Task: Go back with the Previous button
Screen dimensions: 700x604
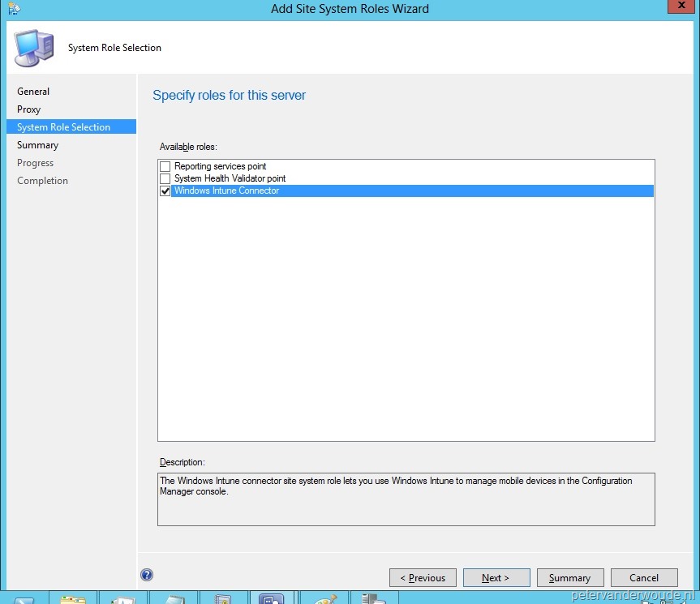Action: [x=423, y=577]
